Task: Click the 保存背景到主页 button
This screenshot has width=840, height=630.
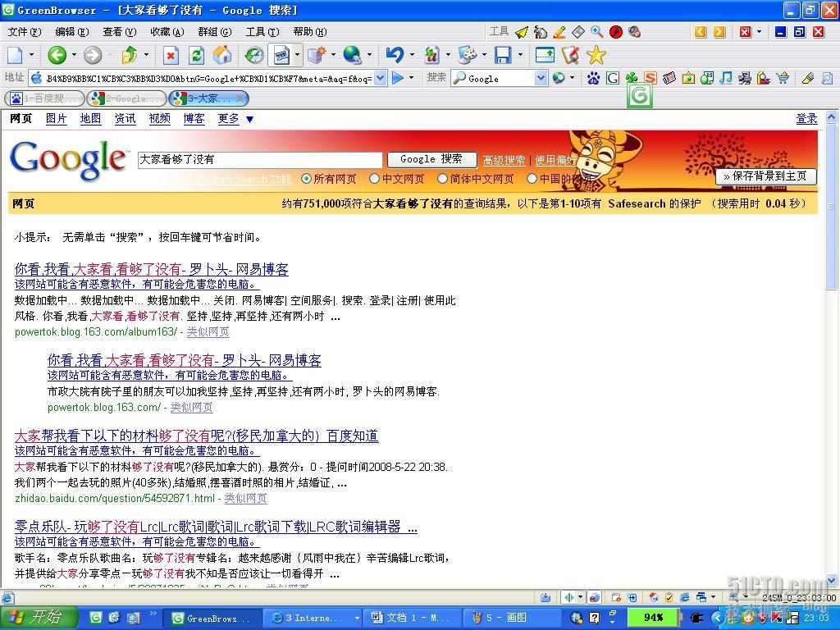Action: (x=766, y=176)
